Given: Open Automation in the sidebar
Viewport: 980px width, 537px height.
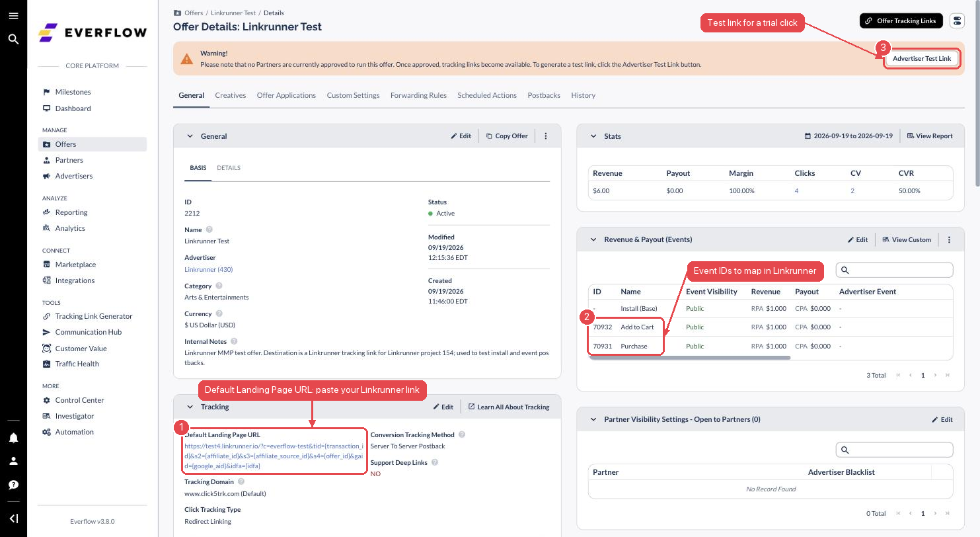Looking at the screenshot, I should (x=74, y=432).
